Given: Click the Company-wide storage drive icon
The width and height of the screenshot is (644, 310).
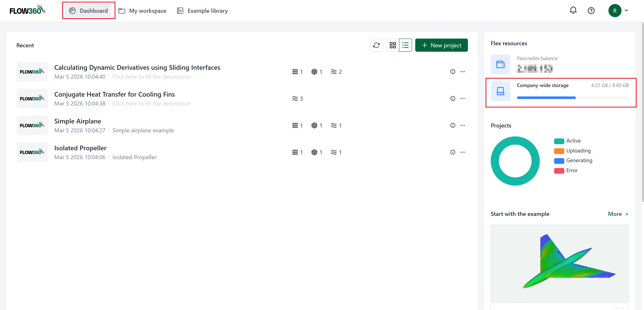Looking at the screenshot, I should [x=500, y=91].
